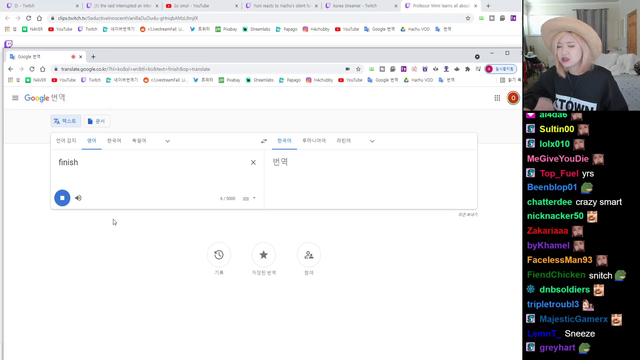Viewport: 640px width, 360px height.
Task: Switch to the korea streamer - Twitch tab
Action: (x=361, y=6)
